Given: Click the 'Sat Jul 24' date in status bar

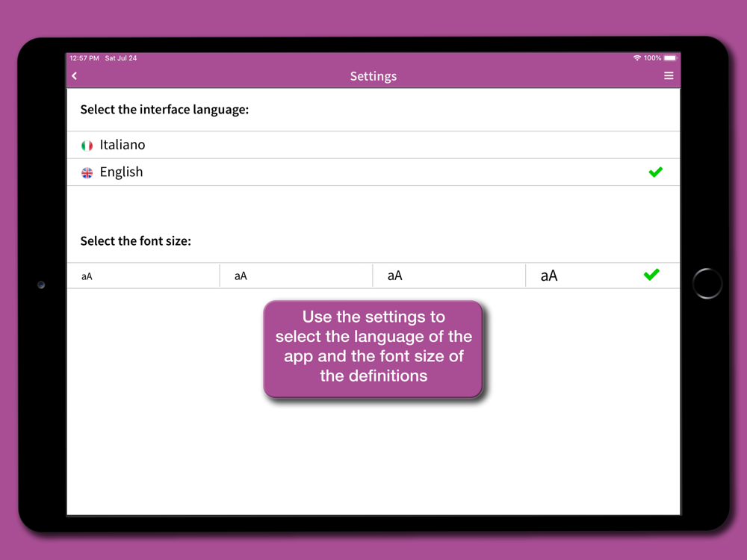Looking at the screenshot, I should pyautogui.click(x=120, y=58).
